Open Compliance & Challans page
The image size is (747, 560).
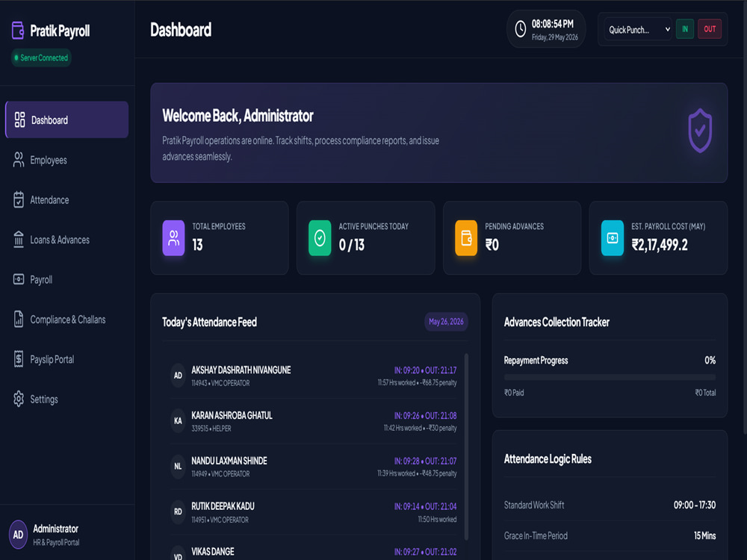tap(66, 319)
